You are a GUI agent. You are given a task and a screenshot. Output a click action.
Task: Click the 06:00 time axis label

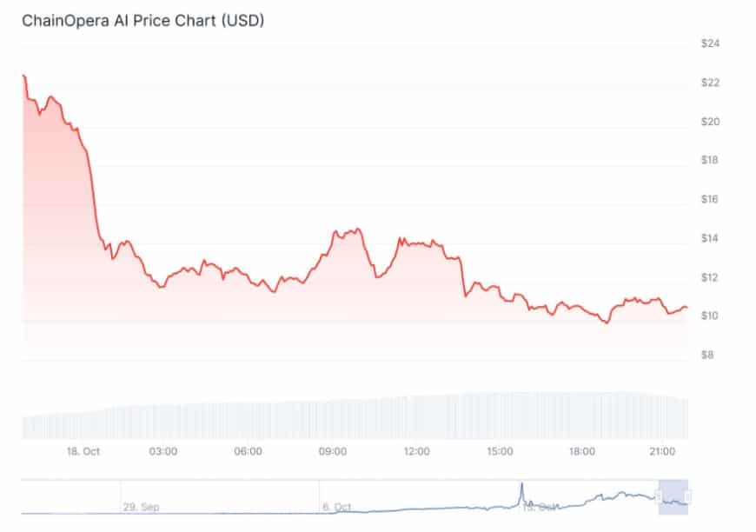tap(248, 451)
